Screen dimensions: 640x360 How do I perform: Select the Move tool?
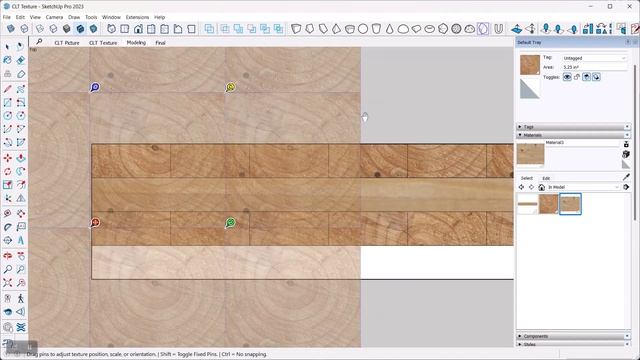pyautogui.click(x=7, y=158)
